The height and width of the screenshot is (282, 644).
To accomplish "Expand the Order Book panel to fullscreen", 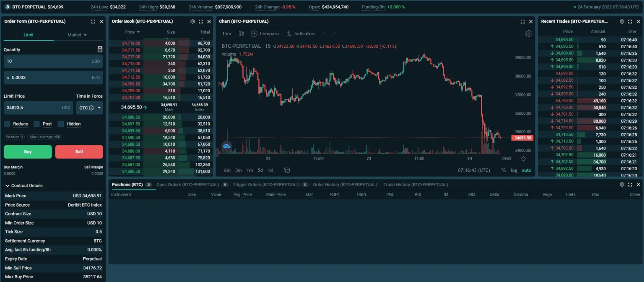I will (200, 21).
